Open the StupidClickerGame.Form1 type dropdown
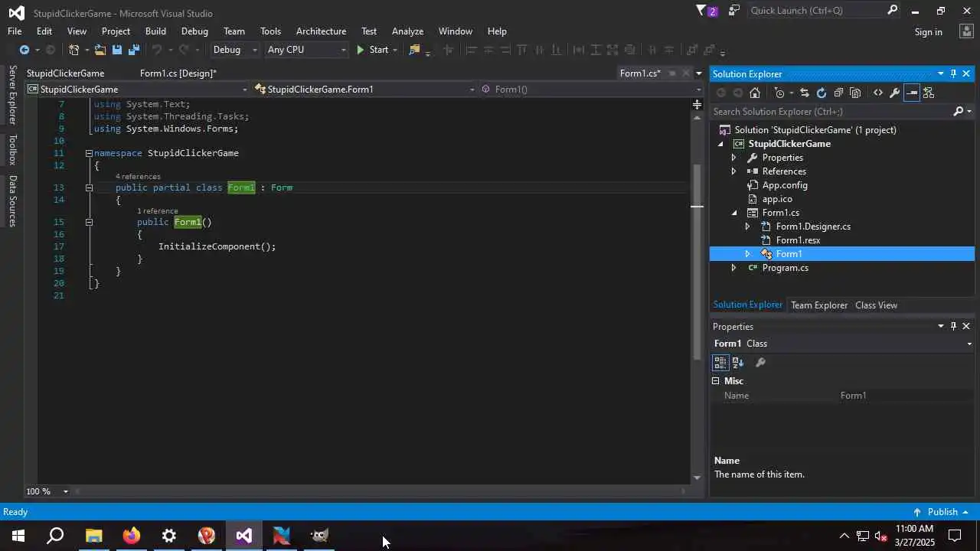Image resolution: width=980 pixels, height=551 pixels. point(365,90)
